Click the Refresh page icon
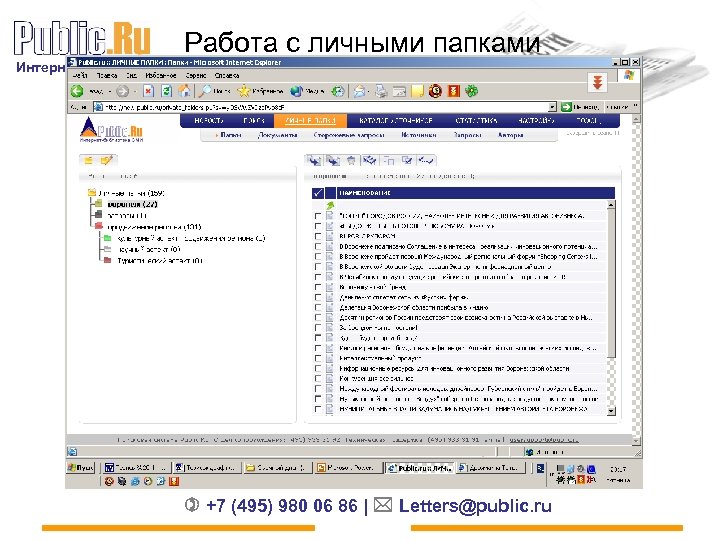The image size is (720, 540). point(166,91)
